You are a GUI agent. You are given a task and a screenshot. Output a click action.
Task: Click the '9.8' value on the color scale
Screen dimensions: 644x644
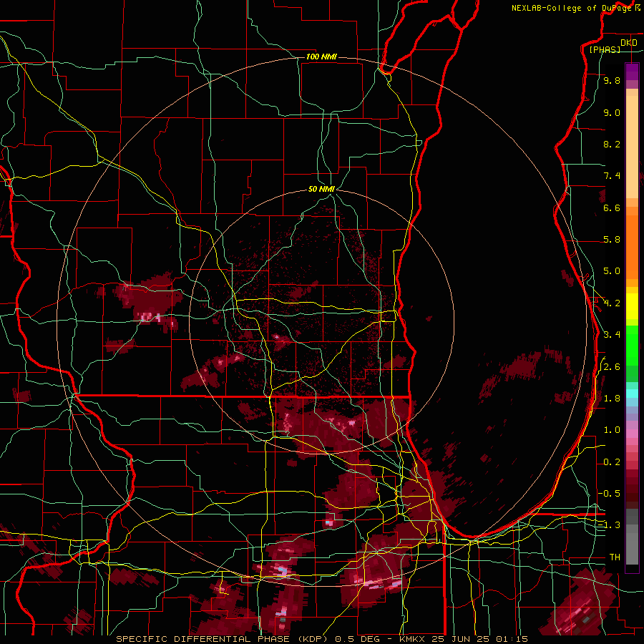[612, 80]
